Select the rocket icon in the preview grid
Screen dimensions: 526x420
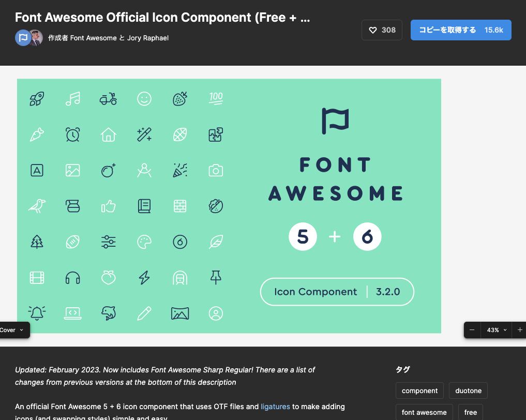[x=37, y=99]
